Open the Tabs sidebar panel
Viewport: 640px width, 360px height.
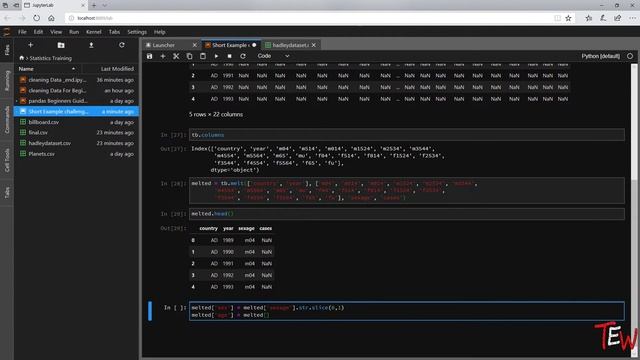tap(7, 192)
